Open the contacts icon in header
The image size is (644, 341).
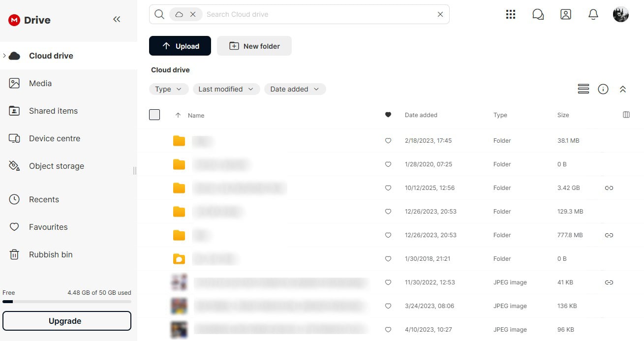coord(566,14)
